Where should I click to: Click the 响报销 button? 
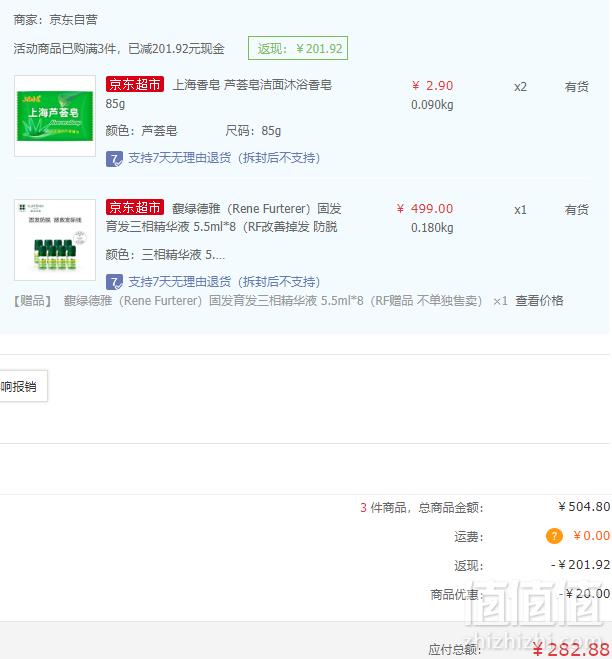(23, 386)
